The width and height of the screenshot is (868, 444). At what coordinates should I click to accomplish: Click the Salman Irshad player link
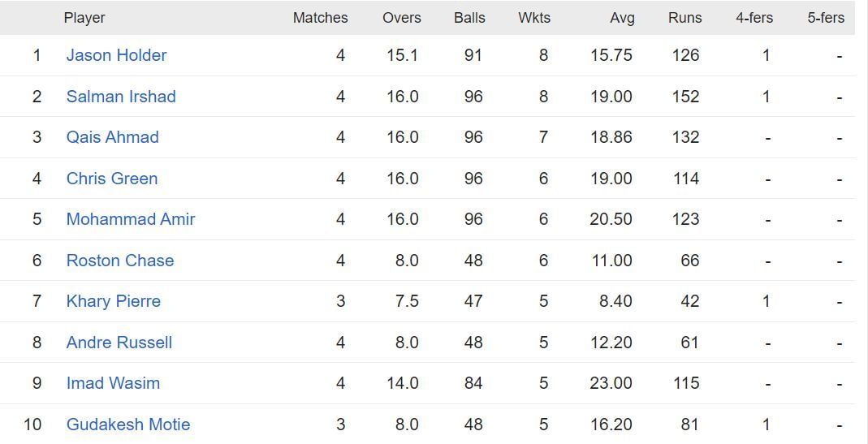(121, 97)
